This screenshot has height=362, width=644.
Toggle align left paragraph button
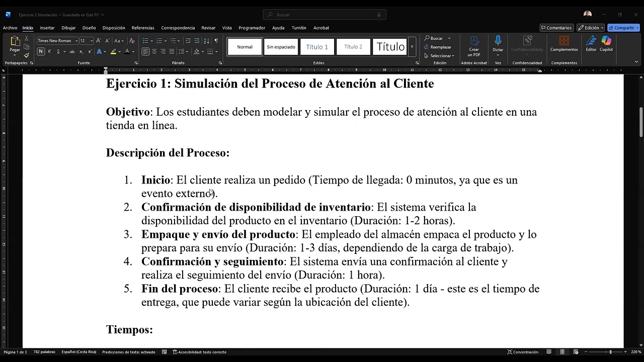(145, 51)
